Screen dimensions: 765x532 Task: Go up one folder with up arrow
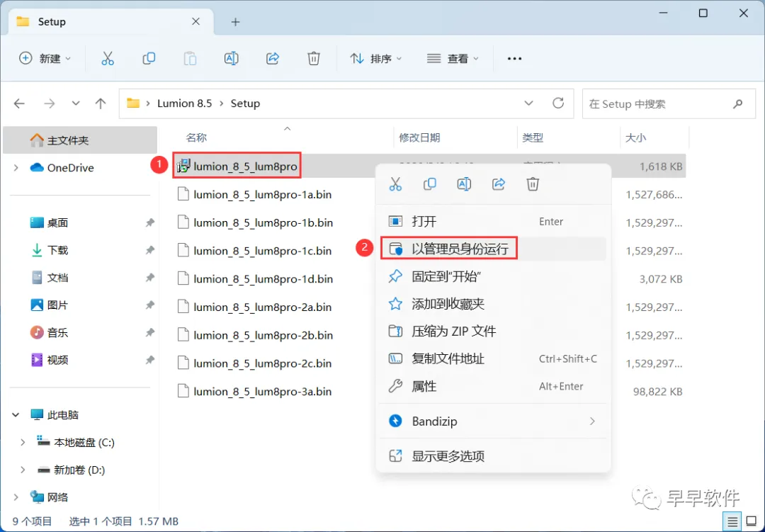point(101,103)
